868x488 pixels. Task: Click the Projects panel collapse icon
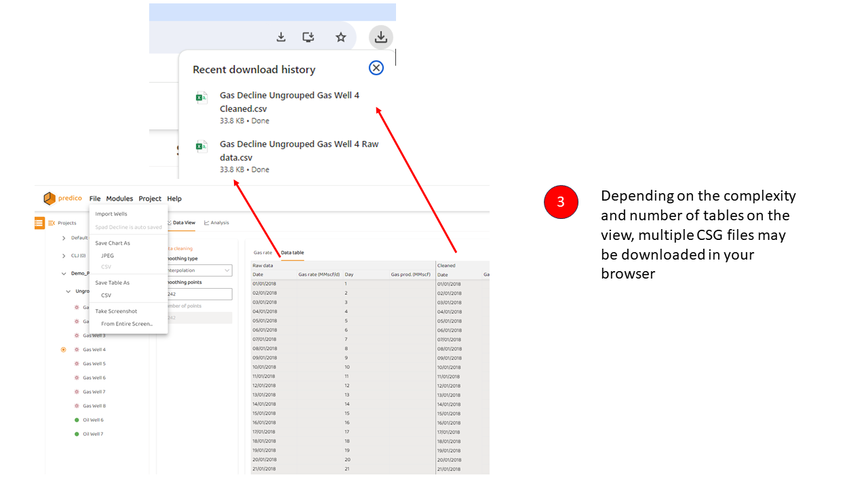pos(52,223)
